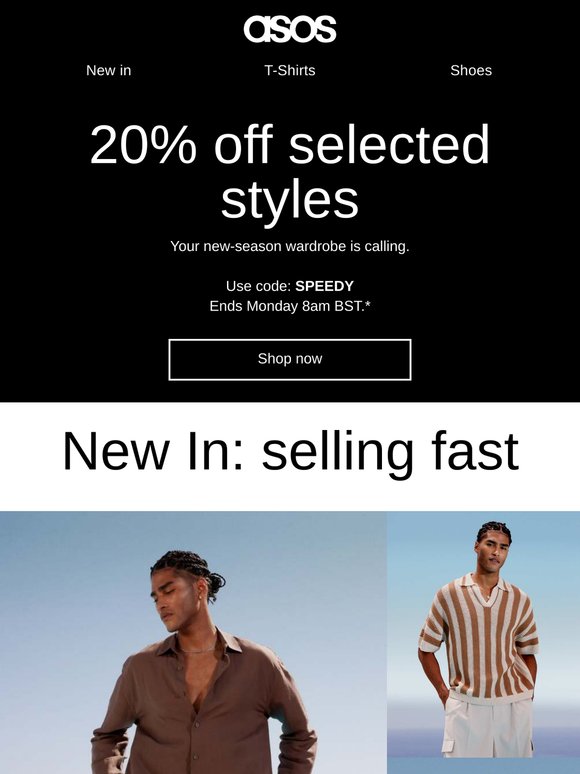
Task: Click the ASOS logo at top
Action: tap(290, 29)
